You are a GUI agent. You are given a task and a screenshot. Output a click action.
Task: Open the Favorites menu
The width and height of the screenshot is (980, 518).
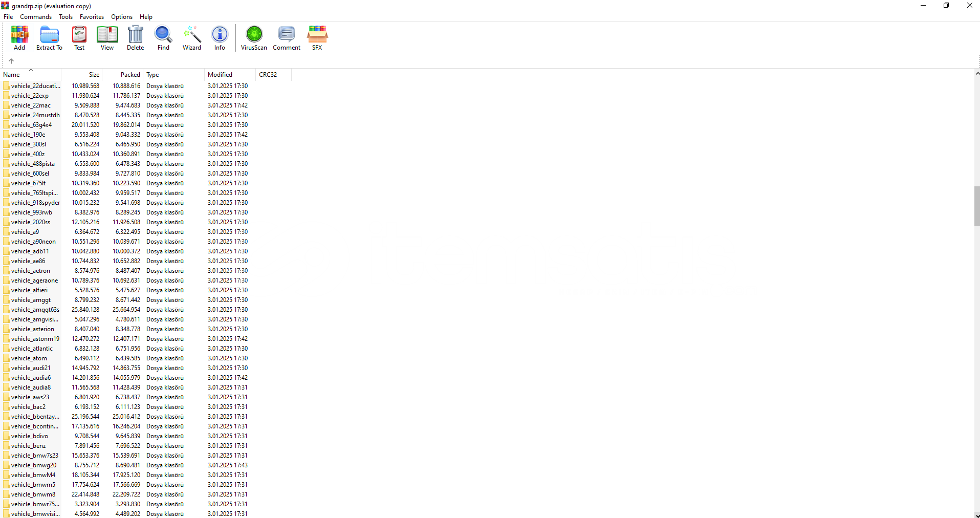coord(92,17)
